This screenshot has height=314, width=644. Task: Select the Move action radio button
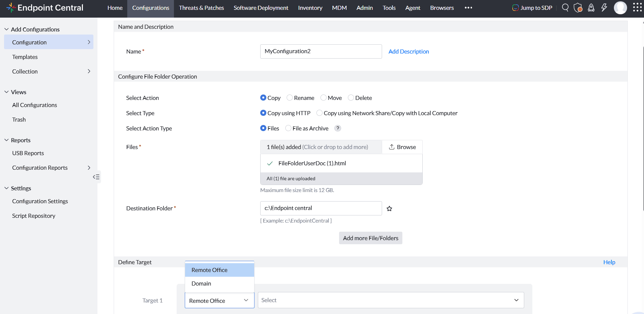[x=324, y=98]
